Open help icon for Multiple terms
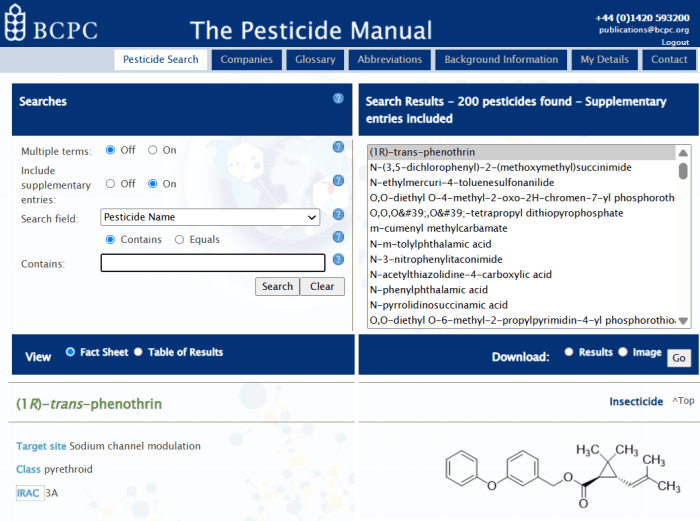Screen dimensions: 700x521 [x=338, y=146]
